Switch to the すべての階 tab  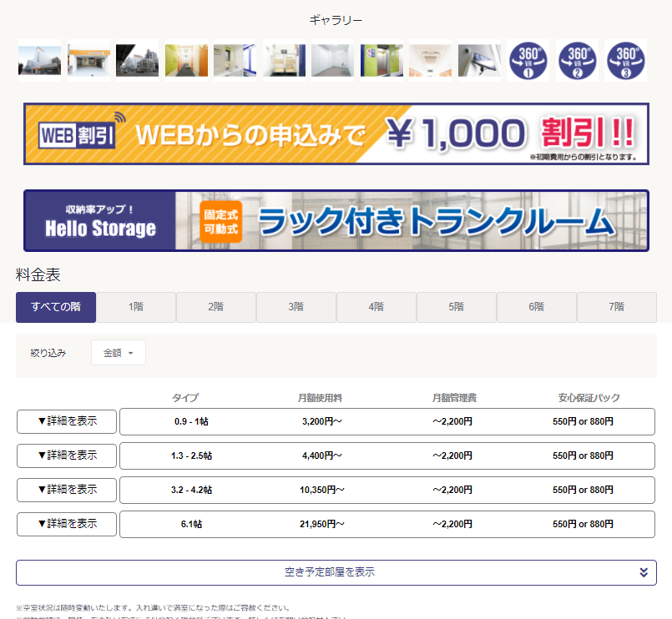56,307
